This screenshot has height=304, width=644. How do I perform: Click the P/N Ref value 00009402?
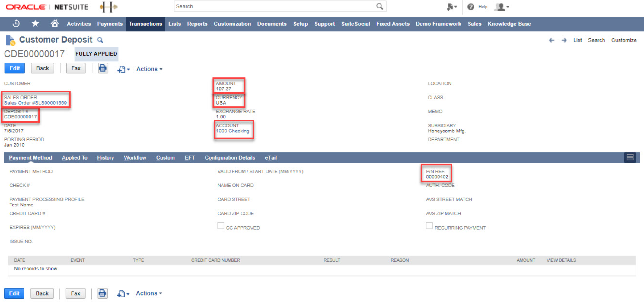tap(437, 177)
